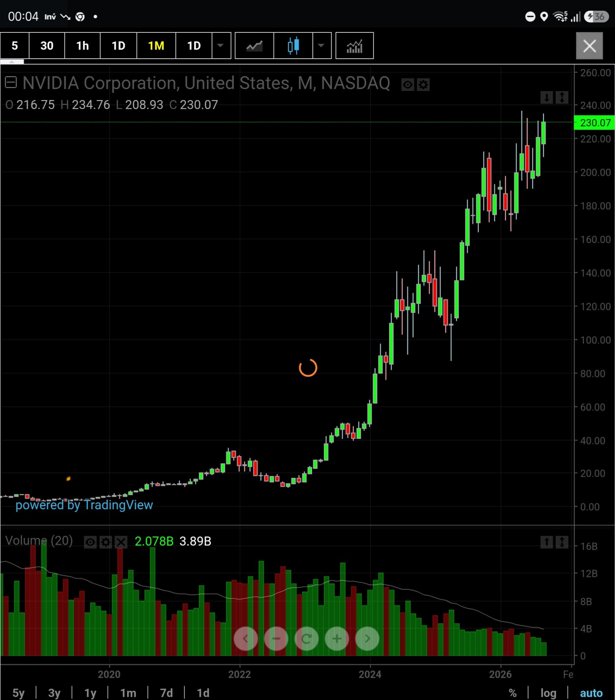This screenshot has height=700, width=615.
Task: Tap the Chrome notification icon
Action: click(x=80, y=17)
